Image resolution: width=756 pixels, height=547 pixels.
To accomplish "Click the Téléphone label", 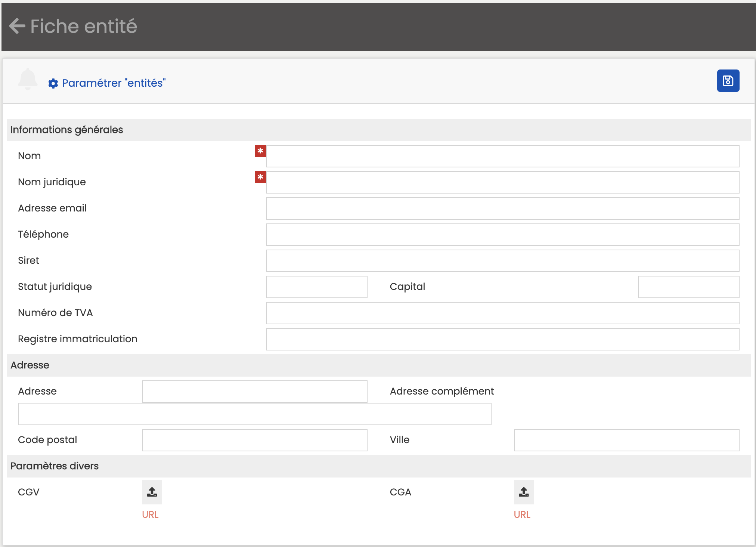I will (43, 234).
